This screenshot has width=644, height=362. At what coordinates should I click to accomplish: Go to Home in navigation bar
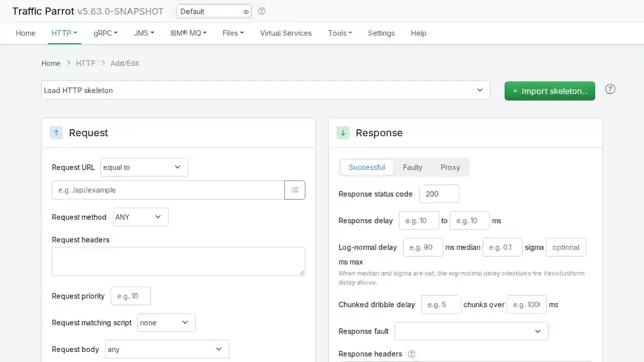[x=26, y=33]
